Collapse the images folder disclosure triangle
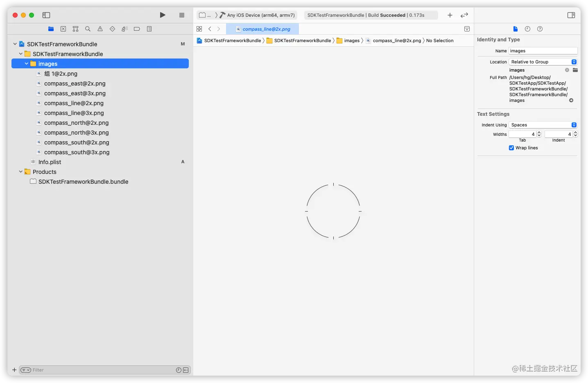This screenshot has width=588, height=383. click(x=27, y=63)
